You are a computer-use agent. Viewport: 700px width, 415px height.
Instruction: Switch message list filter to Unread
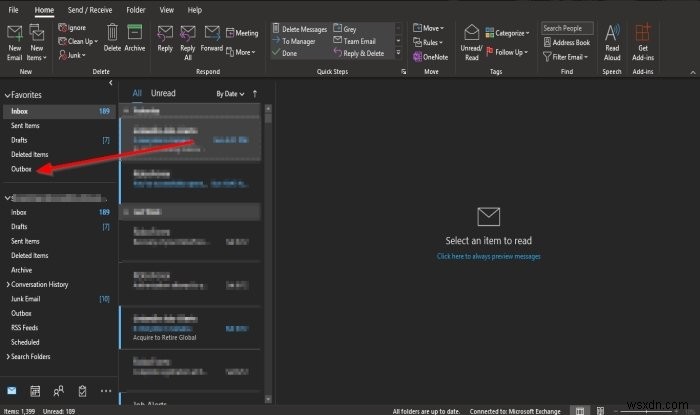point(163,93)
